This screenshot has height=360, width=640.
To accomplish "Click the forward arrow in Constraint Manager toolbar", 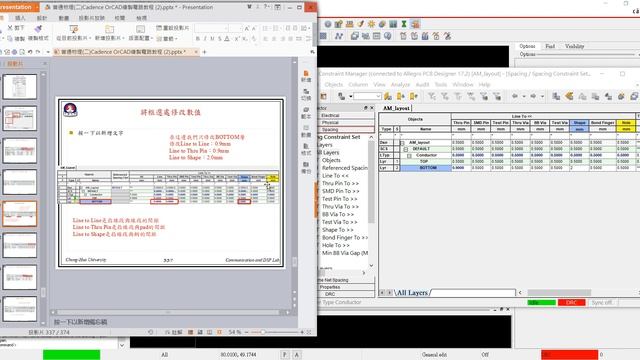I will pos(533,96).
